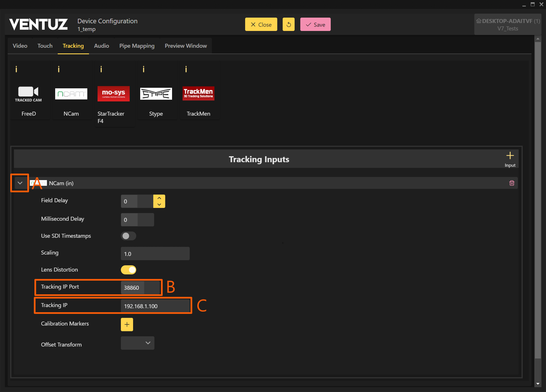Enable Use SDI Timestamps switch
Image resolution: width=546 pixels, height=392 pixels.
pyautogui.click(x=129, y=236)
